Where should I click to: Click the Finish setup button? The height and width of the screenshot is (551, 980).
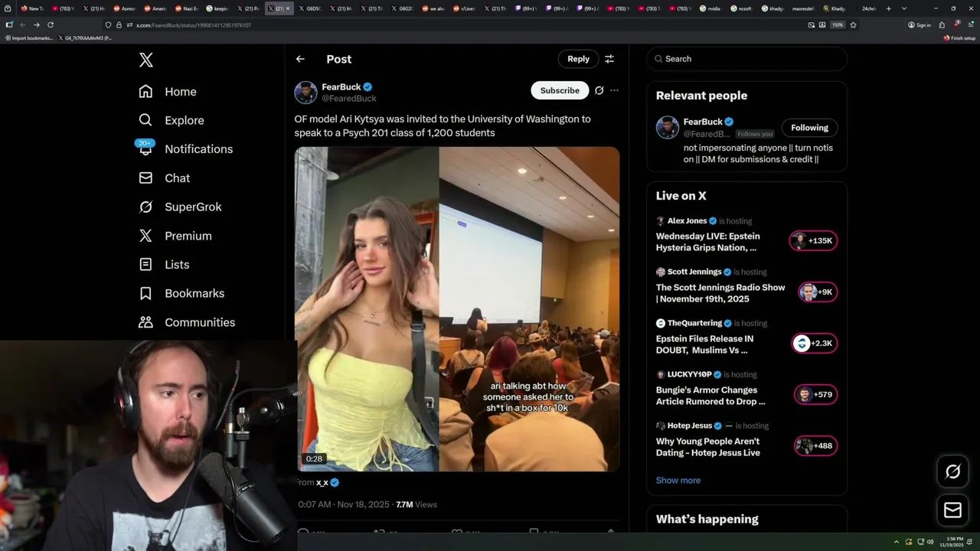[959, 37]
